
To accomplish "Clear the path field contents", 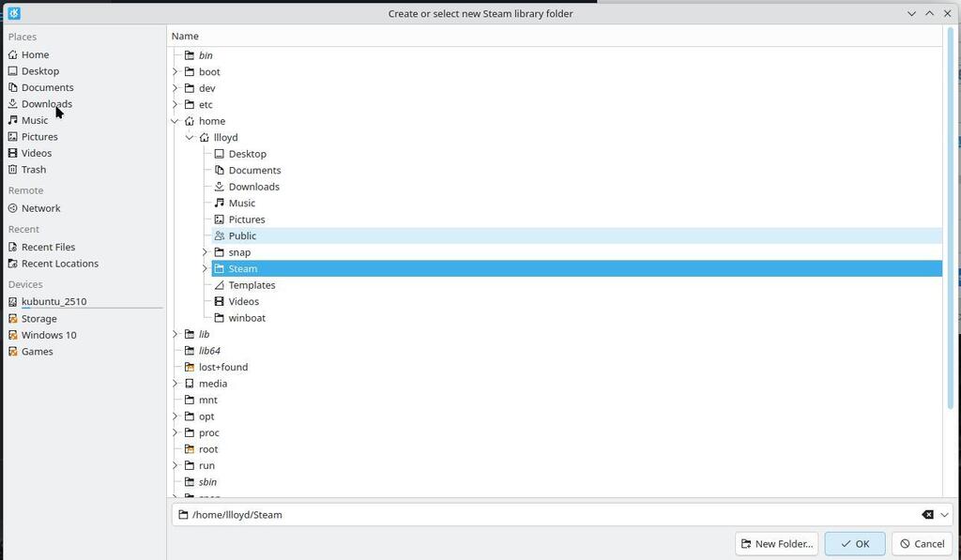I will (x=927, y=515).
